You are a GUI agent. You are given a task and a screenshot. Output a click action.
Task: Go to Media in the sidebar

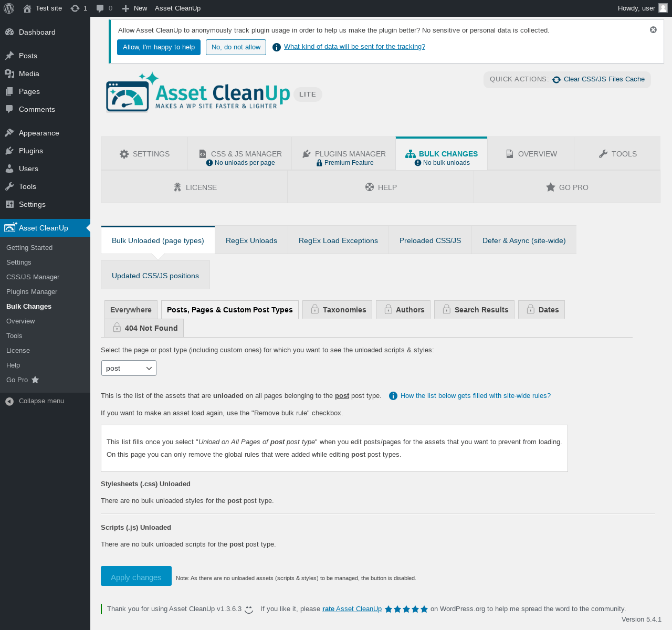pyautogui.click(x=45, y=73)
